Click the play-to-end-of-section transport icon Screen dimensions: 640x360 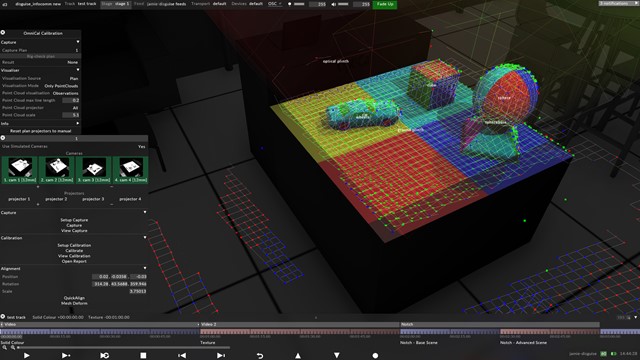[x=65, y=356]
